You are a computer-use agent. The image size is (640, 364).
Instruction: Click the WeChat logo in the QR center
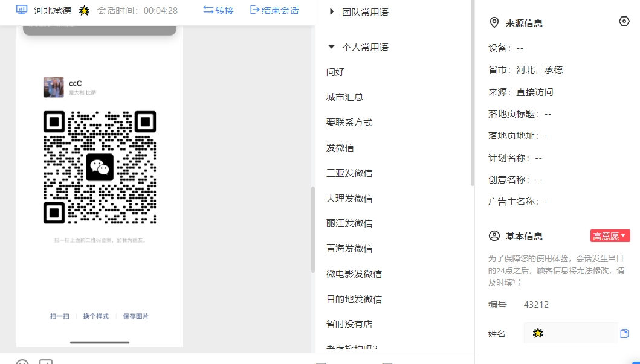pos(100,167)
